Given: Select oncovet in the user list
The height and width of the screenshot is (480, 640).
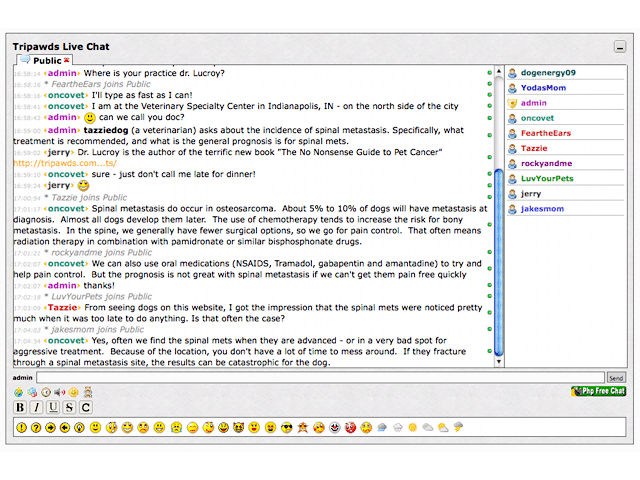Looking at the screenshot, I should coord(537,118).
